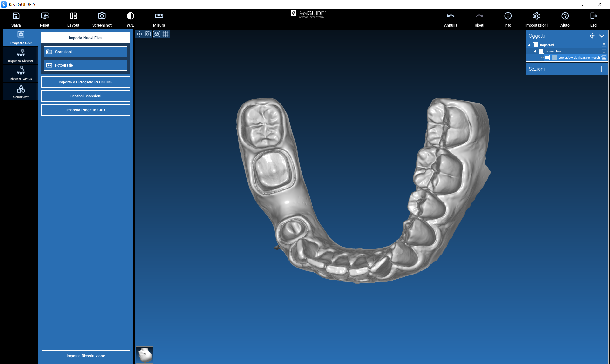The image size is (610, 364).
Task: Collapse the Oggetti panel chevron
Action: click(602, 36)
